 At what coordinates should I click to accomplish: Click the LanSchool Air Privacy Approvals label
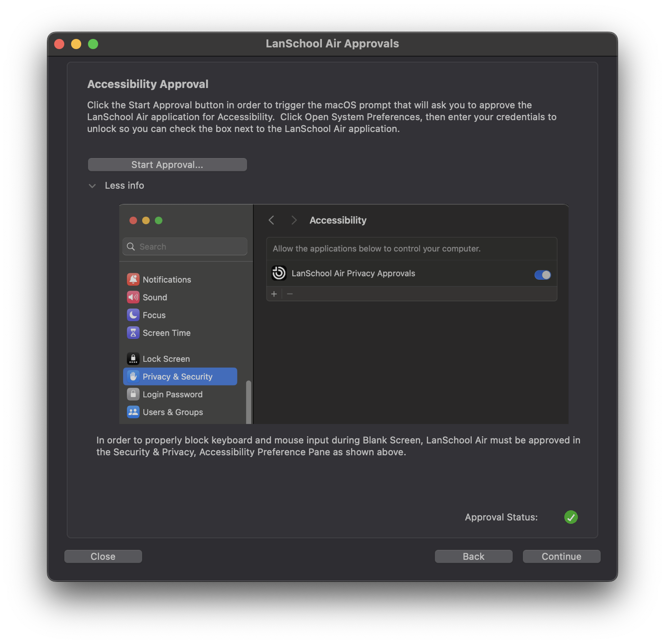coord(353,273)
